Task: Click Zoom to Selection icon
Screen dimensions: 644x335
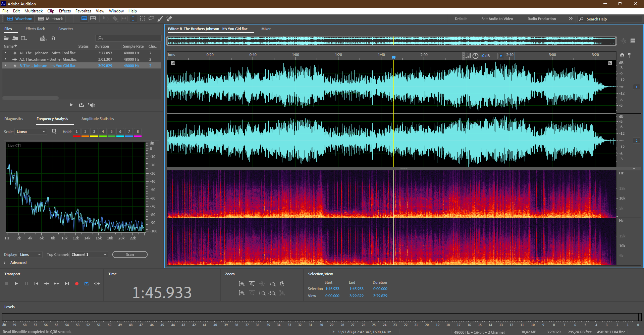Action: (x=272, y=293)
